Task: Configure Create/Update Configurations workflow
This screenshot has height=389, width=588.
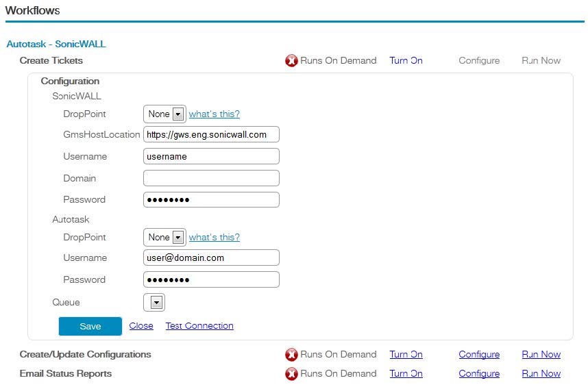Action: (479, 354)
